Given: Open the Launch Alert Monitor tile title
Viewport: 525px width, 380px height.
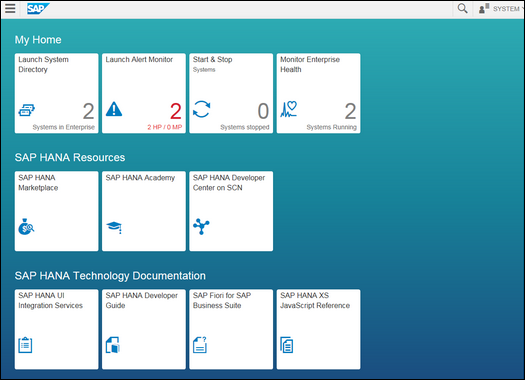Looking at the screenshot, I should [139, 60].
